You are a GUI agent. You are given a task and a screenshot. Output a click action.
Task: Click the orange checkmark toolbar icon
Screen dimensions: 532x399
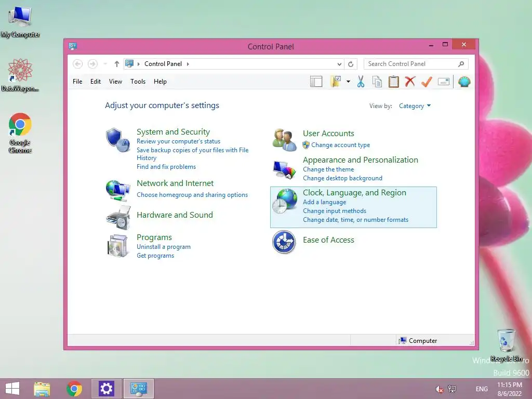427,82
